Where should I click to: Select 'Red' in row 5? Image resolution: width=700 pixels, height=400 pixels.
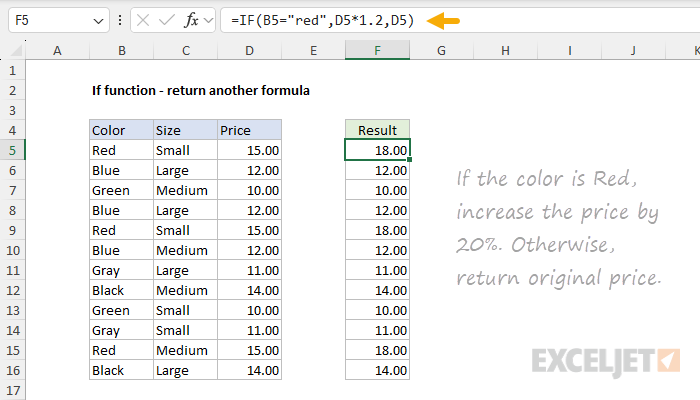pyautogui.click(x=121, y=150)
